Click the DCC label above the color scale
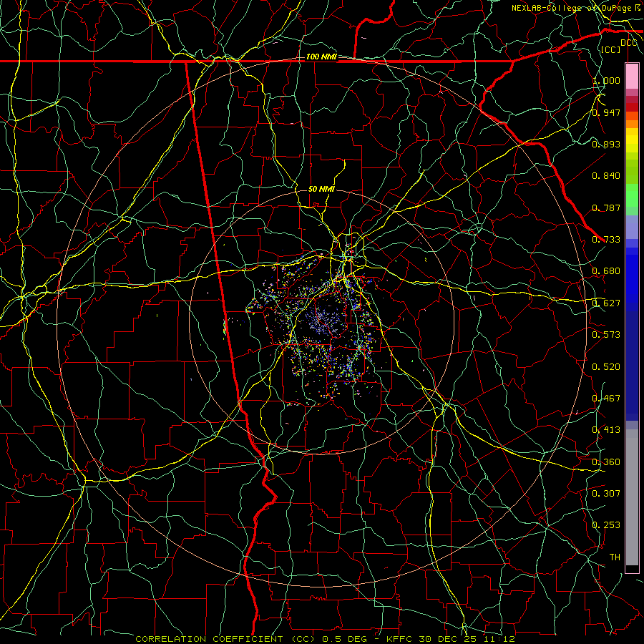The height and width of the screenshot is (644, 644). (628, 43)
